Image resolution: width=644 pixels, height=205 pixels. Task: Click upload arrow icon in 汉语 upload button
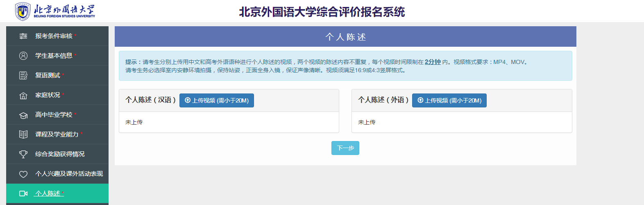[x=188, y=100]
